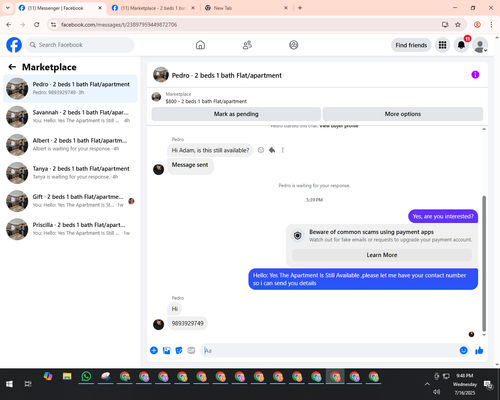
Task: Open the Windows Start menu
Action: (x=9, y=384)
